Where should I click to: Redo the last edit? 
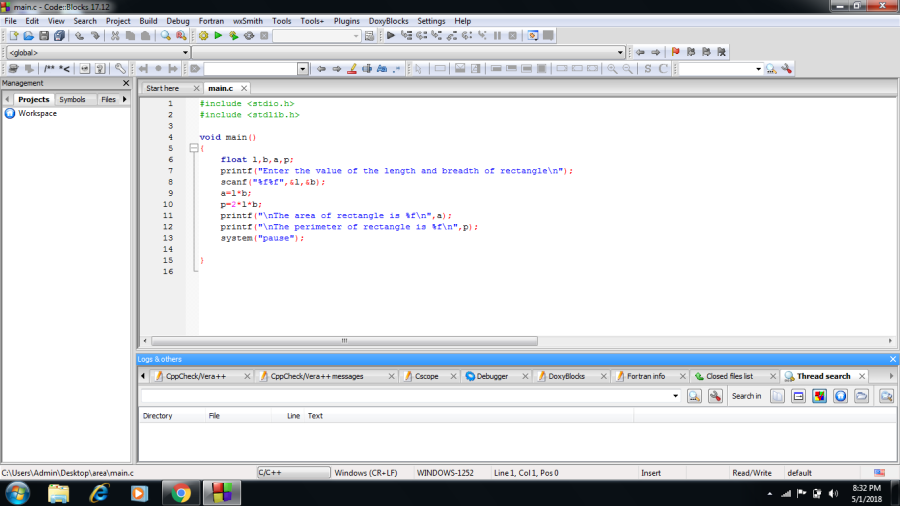pyautogui.click(x=95, y=36)
